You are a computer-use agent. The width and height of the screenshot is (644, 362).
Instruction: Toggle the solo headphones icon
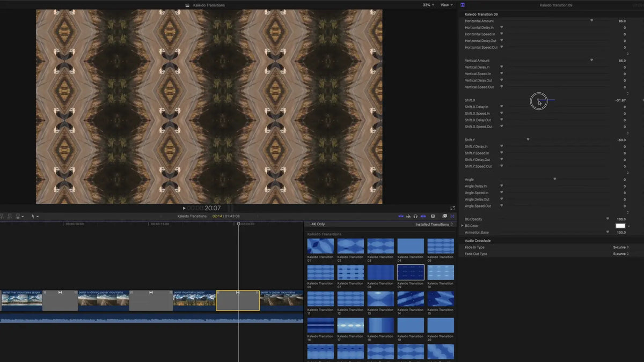415,216
